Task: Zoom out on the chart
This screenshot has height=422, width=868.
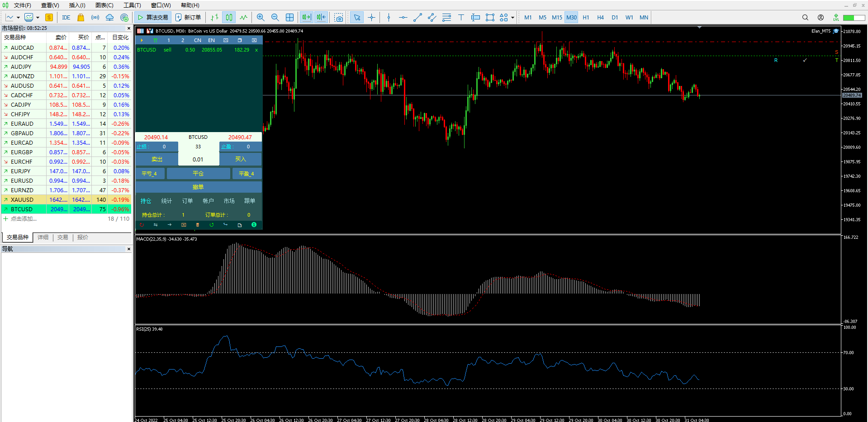Action: 275,18
